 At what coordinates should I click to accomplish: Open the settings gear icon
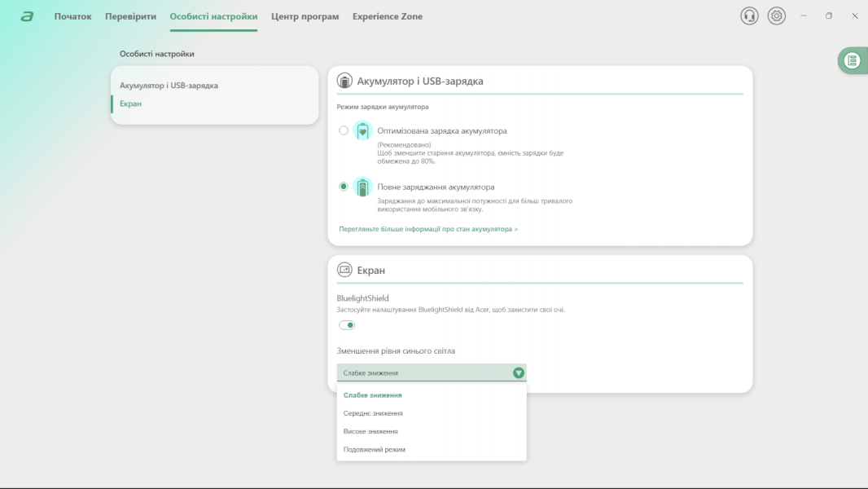coord(777,16)
